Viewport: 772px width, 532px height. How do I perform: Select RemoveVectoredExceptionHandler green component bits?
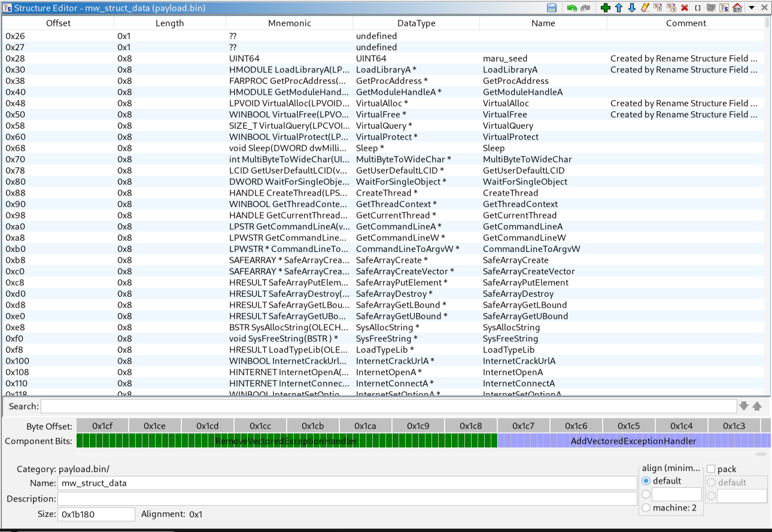pyautogui.click(x=287, y=441)
